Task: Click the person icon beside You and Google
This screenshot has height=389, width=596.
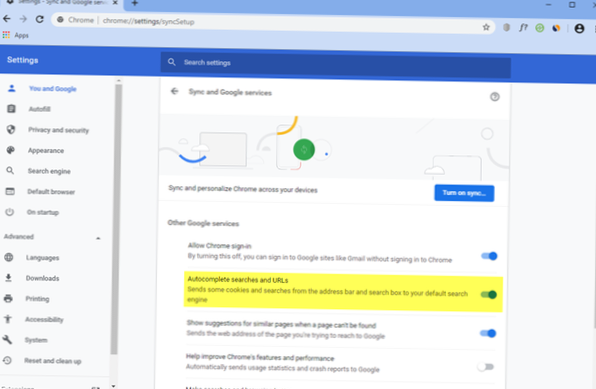Action: coord(12,88)
